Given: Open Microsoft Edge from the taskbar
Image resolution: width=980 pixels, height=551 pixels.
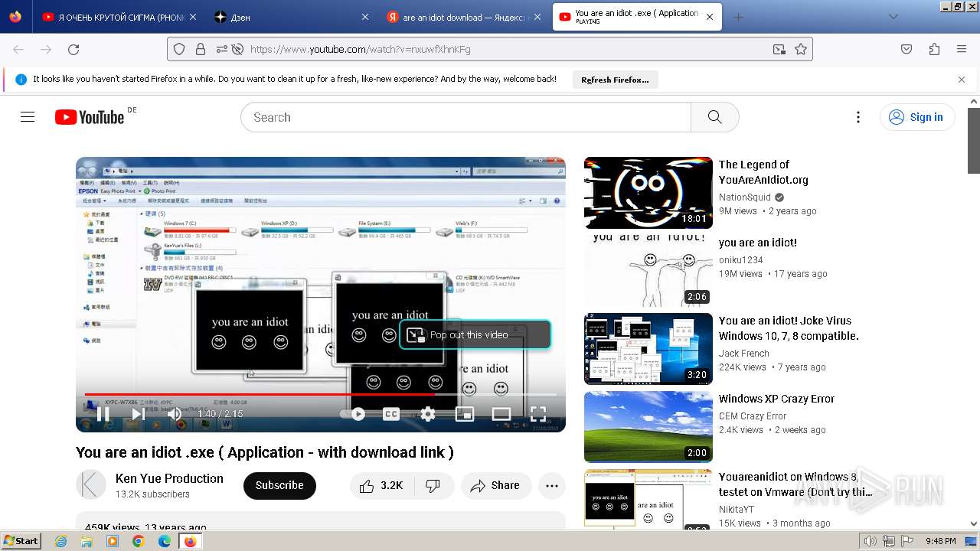Looking at the screenshot, I should point(165,541).
